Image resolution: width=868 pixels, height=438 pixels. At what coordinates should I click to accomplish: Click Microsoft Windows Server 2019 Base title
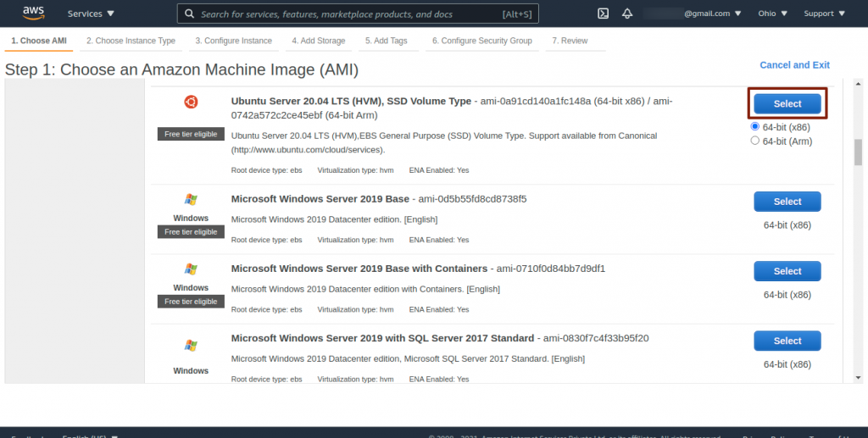(x=320, y=198)
